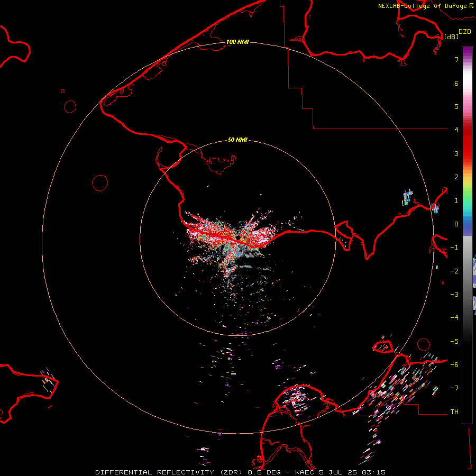This screenshot has width=476, height=476.
Task: Click the TH threshold label on scale
Action: pos(454,412)
